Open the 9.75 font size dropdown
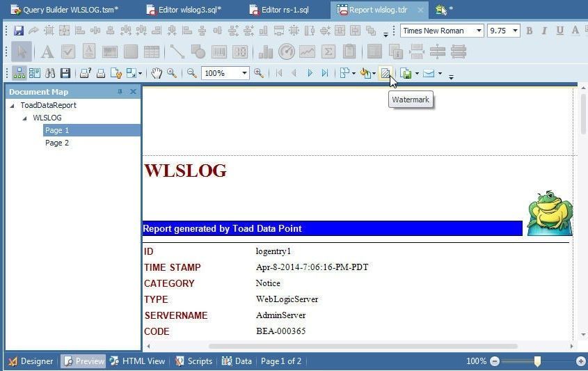This screenshot has width=588, height=371. coord(515,31)
